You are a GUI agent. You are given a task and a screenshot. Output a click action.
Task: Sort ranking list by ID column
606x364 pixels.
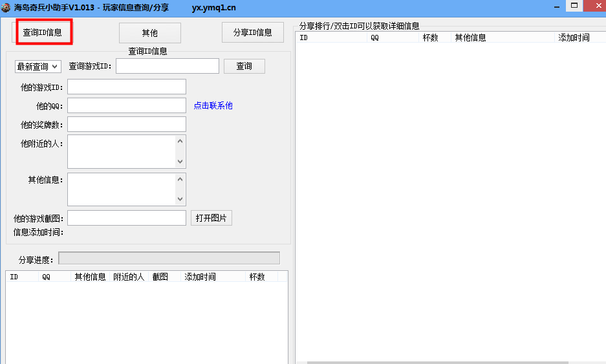[332, 37]
